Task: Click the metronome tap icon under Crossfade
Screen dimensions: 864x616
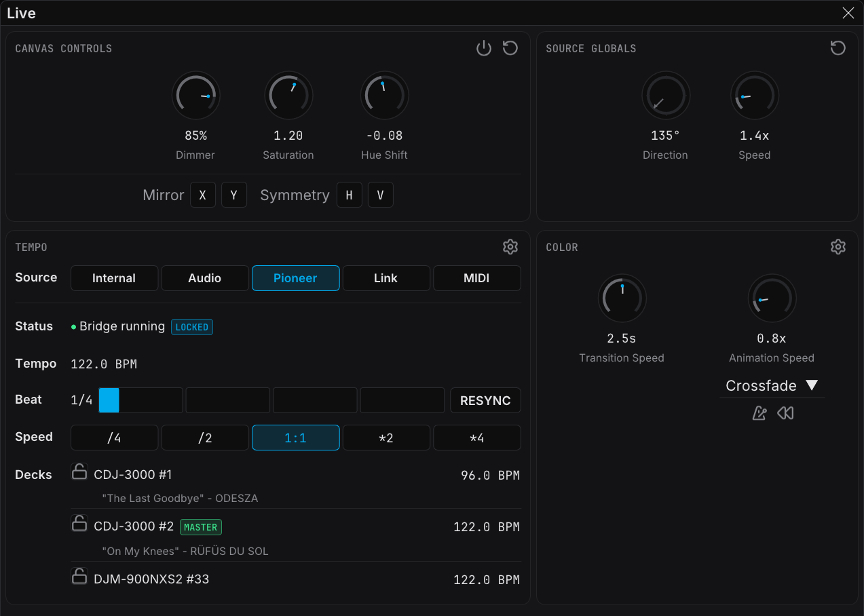Action: [x=759, y=413]
